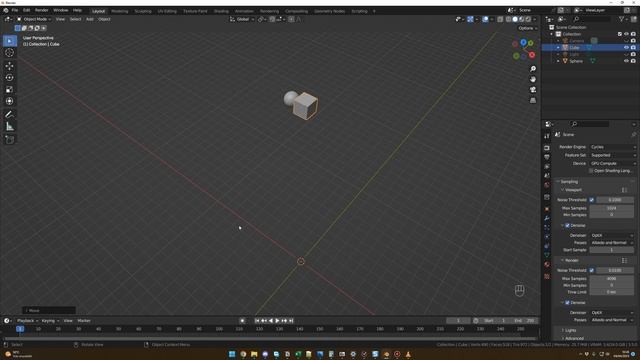Open the Device GPU Compute dropdown
Screen dimensions: 640x360
click(613, 163)
